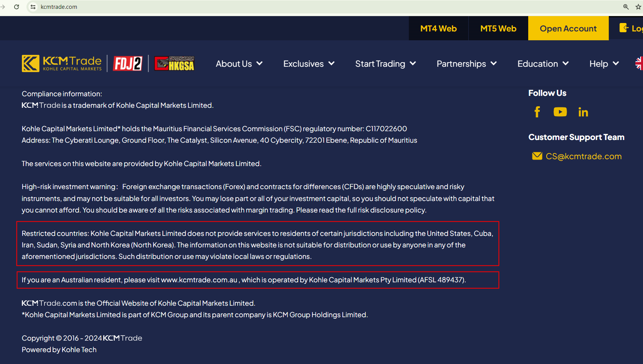Click the 'Follow Us' heading
Viewport: 643px width, 364px height.
click(547, 93)
